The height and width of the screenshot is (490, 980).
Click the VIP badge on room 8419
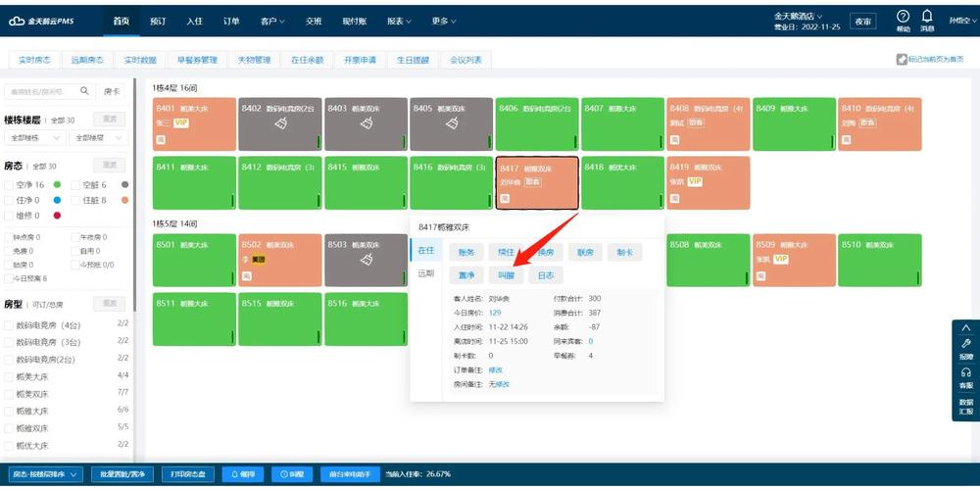pyautogui.click(x=695, y=182)
